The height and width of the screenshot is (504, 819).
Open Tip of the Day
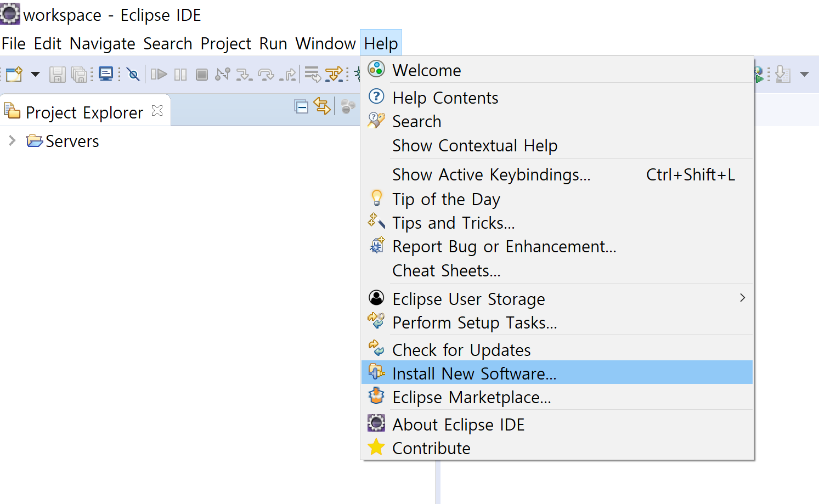pyautogui.click(x=557, y=199)
